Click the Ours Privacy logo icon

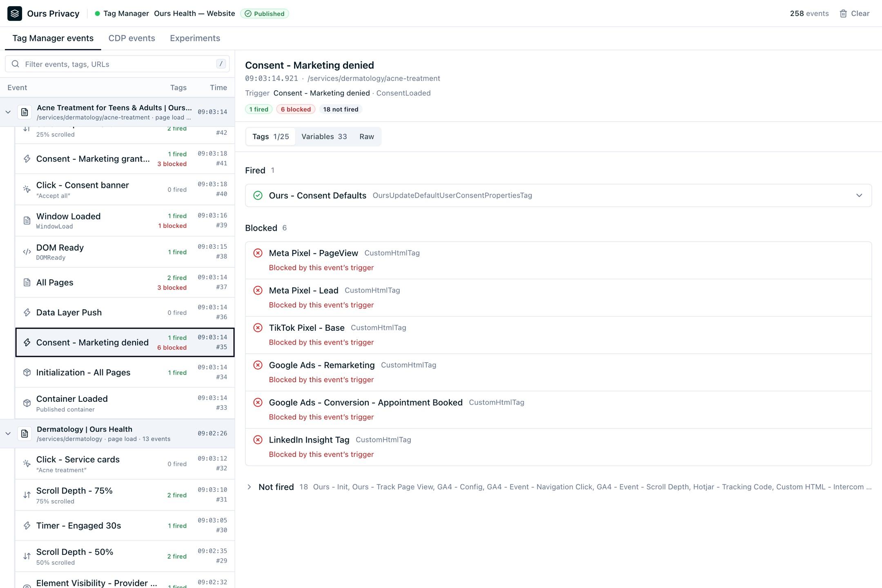click(15, 13)
